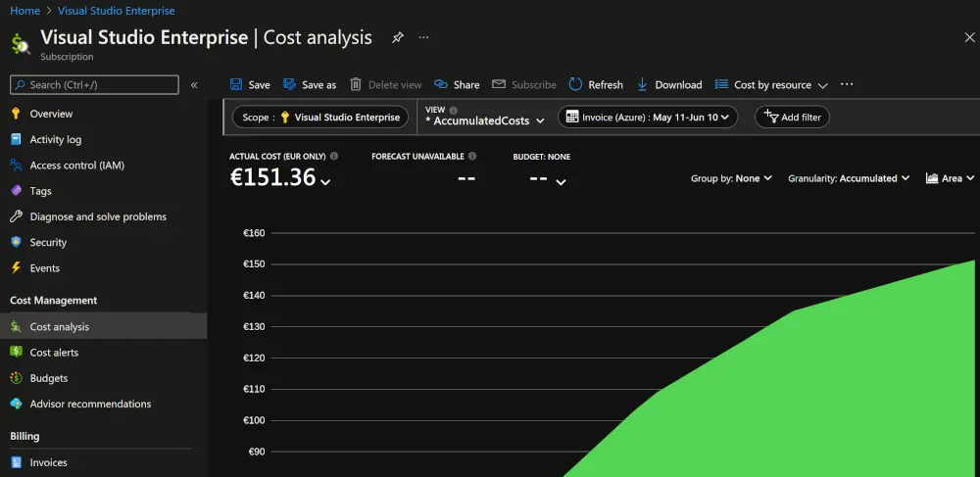Screen dimensions: 980x477
Task: Expand the AccumulatedCosts view selector
Action: click(485, 120)
